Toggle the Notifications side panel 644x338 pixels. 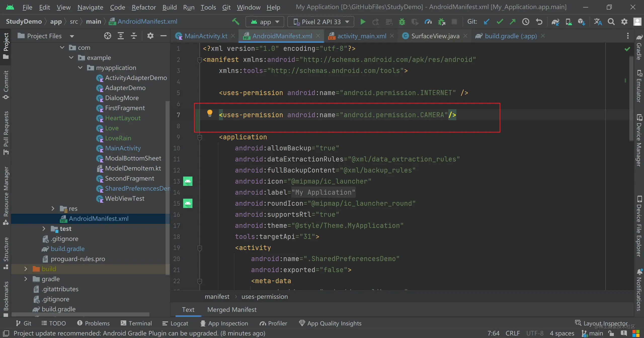tap(639, 290)
